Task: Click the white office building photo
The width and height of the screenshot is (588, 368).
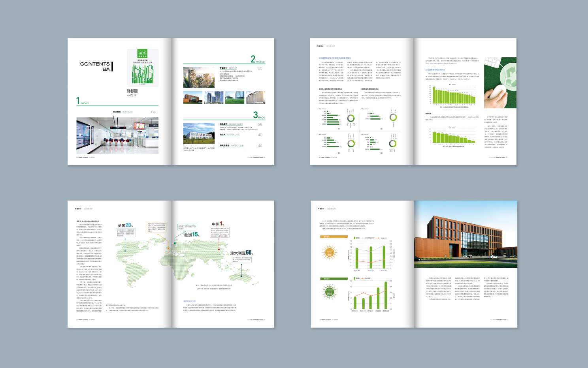Action: pos(199,133)
